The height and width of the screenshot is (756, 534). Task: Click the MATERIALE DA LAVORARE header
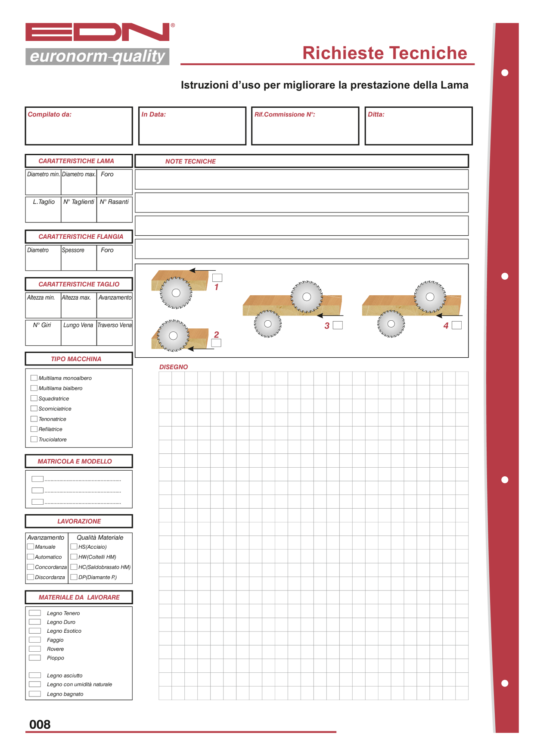point(79,597)
